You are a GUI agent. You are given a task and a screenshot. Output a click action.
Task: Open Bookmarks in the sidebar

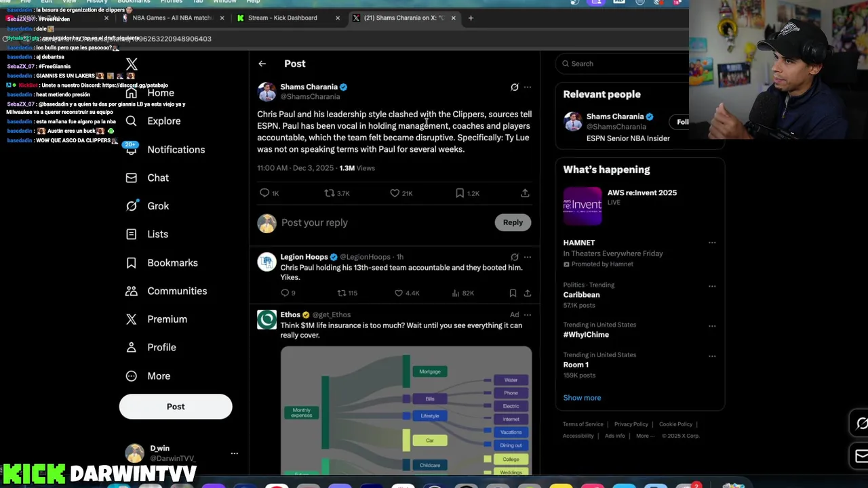pos(161,263)
